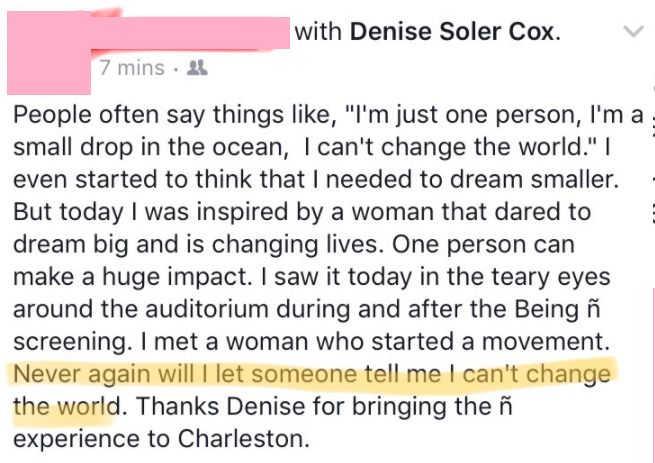Open the post options chevron menu
The height and width of the screenshot is (463, 655).
point(632,32)
